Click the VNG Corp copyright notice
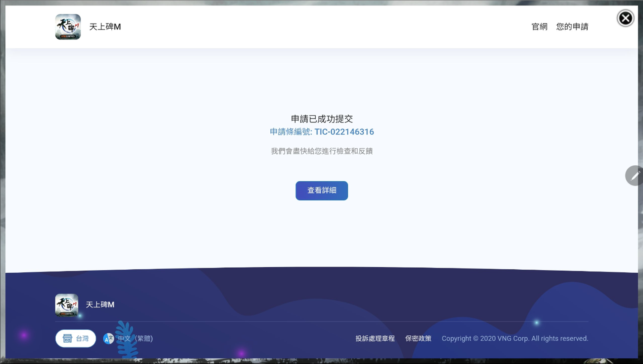Viewport: 643px width, 364px height. pyautogui.click(x=514, y=338)
